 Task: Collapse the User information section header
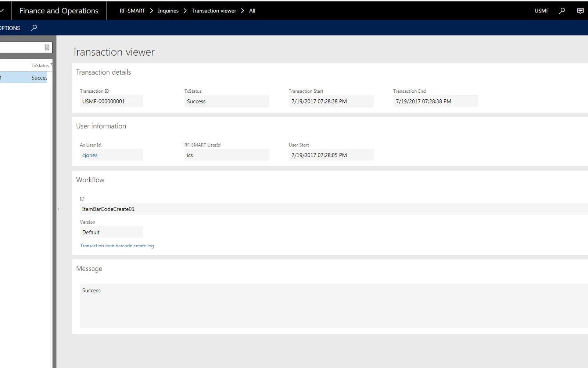[x=101, y=126]
